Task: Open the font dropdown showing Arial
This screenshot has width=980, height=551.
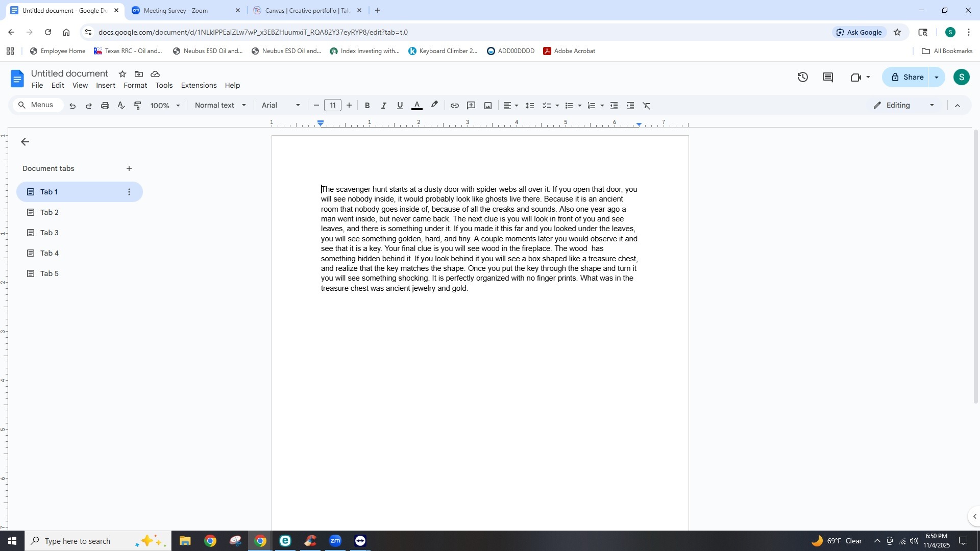Action: click(280, 106)
